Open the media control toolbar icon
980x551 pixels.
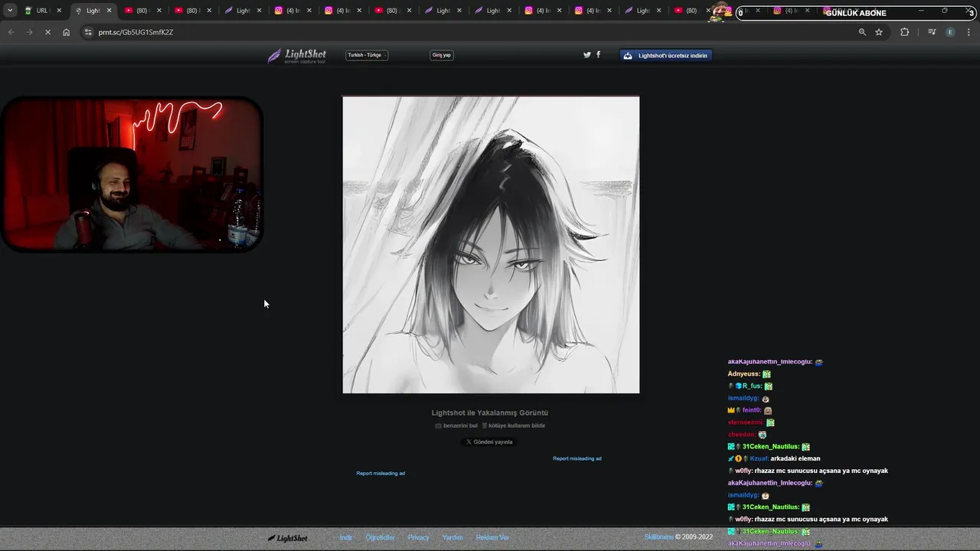coord(932,32)
